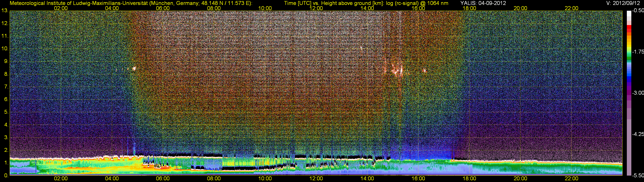Click the '18:00' label on the top time axis
The image size is (644, 182).
pyautogui.click(x=469, y=8)
